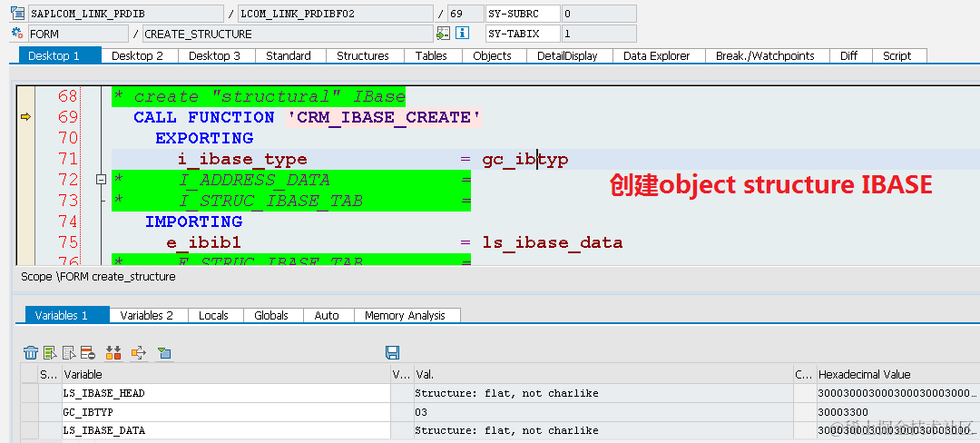Viewport: 980px width, 443px height.
Task: Click the delete row icon with minus sign
Action: [x=87, y=352]
